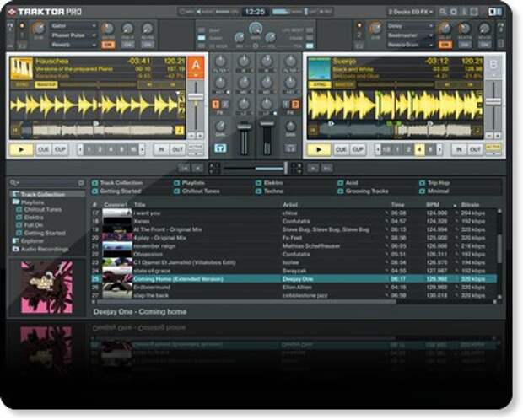
Task: Select loop size 4 on Deck B
Action: pyautogui.click(x=419, y=149)
